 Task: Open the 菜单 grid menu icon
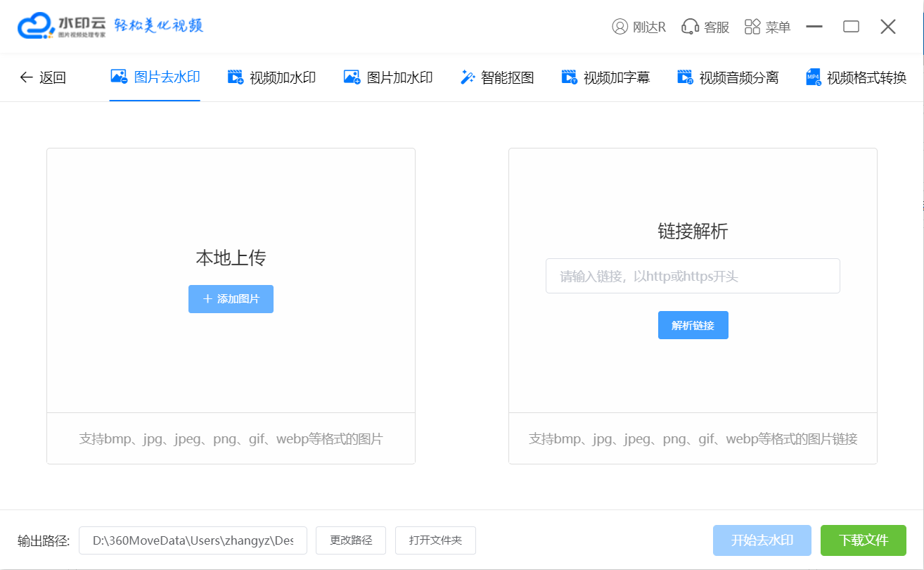pyautogui.click(x=752, y=27)
